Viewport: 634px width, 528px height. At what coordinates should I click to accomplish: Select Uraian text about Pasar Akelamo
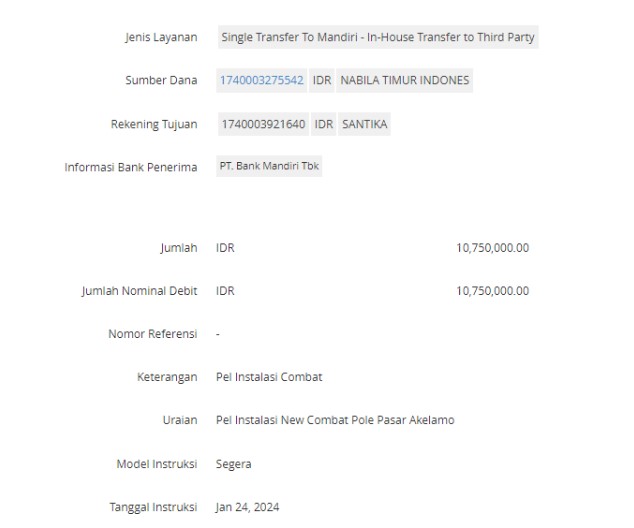point(335,420)
